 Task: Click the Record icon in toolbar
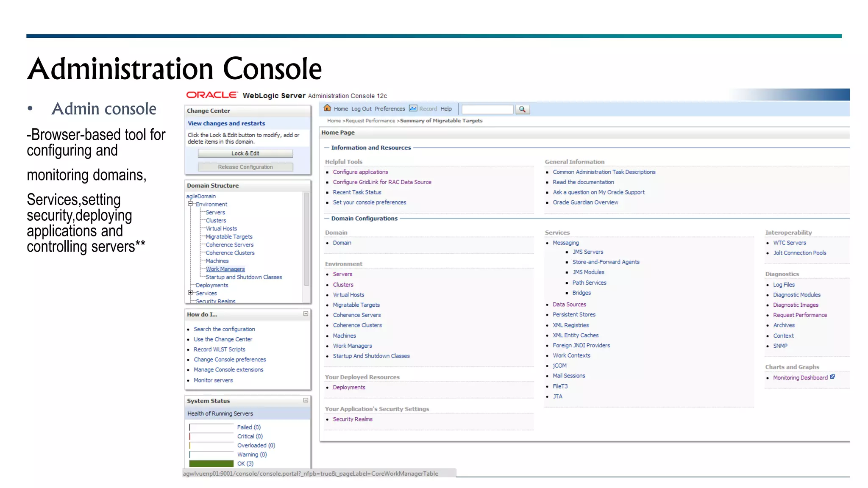(x=413, y=108)
